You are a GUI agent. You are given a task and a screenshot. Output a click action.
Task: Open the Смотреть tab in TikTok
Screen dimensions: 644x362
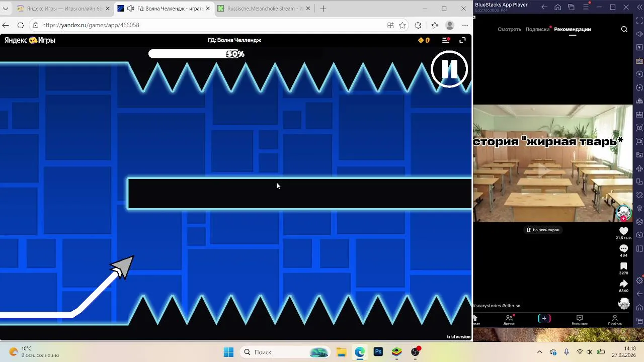509,29
